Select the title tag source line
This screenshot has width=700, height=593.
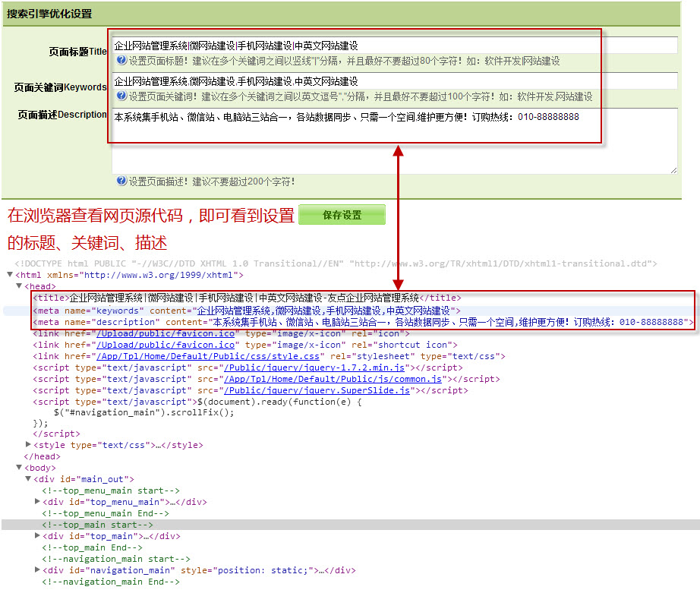pyautogui.click(x=247, y=298)
